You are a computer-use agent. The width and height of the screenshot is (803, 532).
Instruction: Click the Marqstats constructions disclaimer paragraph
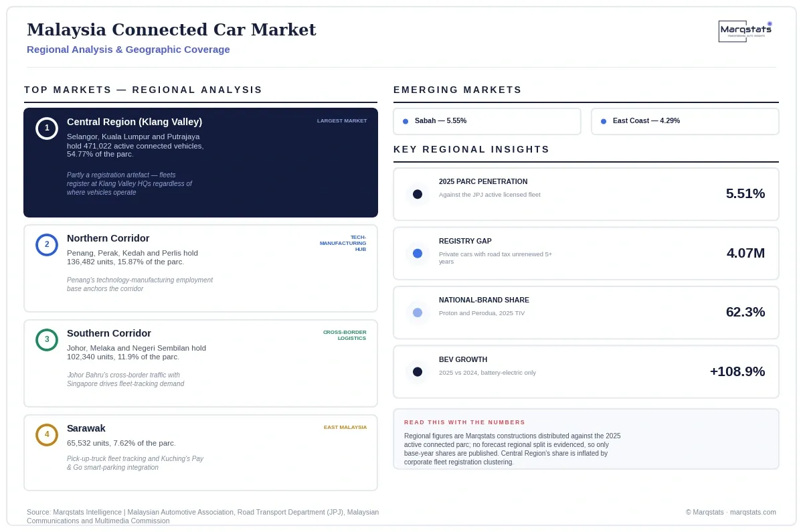tap(513, 449)
